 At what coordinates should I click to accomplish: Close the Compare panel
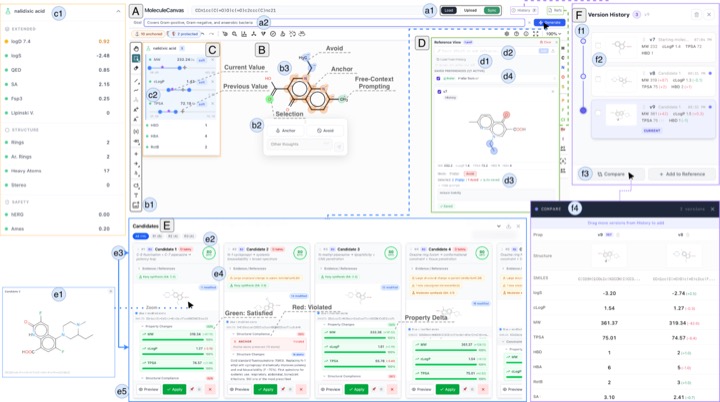[713, 209]
